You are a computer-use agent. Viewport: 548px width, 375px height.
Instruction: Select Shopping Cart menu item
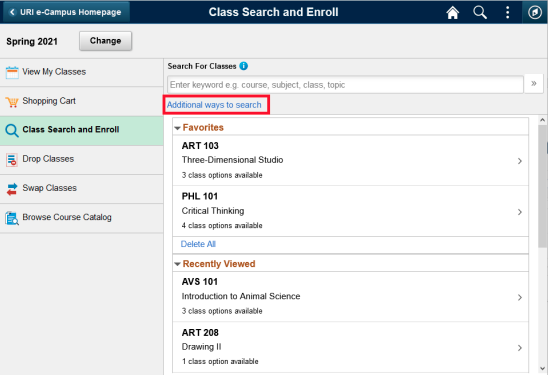[82, 102]
